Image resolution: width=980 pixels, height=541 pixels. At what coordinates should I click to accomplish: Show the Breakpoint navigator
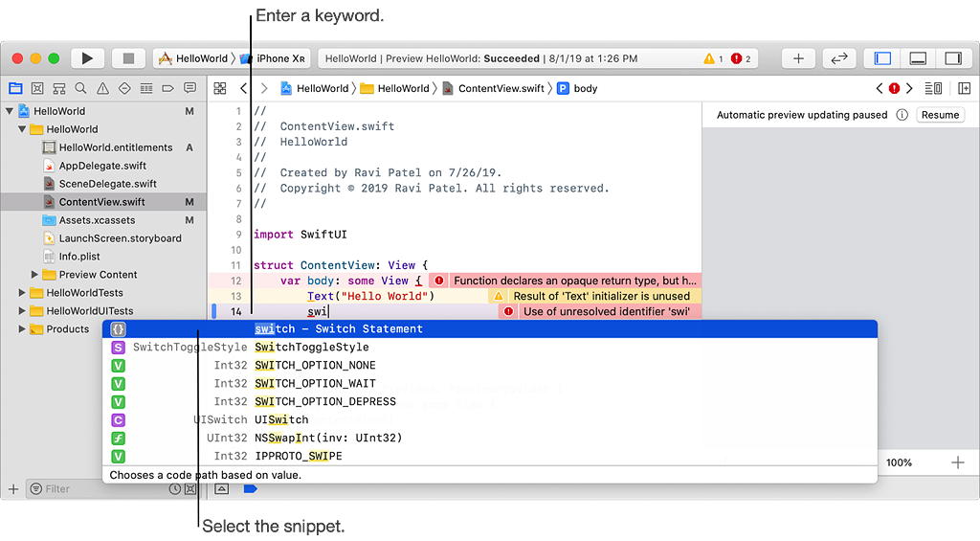coord(168,88)
